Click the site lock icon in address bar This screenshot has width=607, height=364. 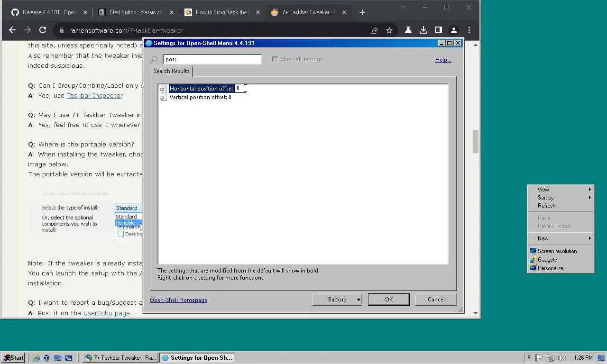point(61,30)
